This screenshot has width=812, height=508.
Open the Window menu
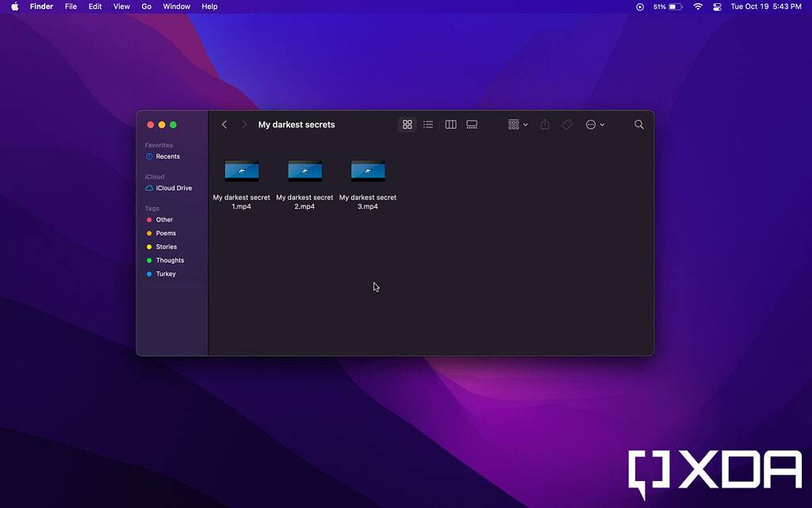[177, 6]
